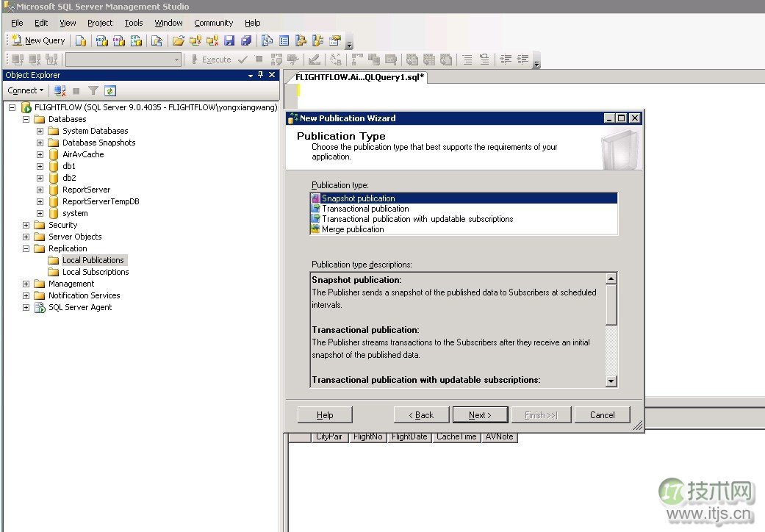Select the FLIGHTFLOW SQLQuery1.sql tab

click(x=359, y=77)
